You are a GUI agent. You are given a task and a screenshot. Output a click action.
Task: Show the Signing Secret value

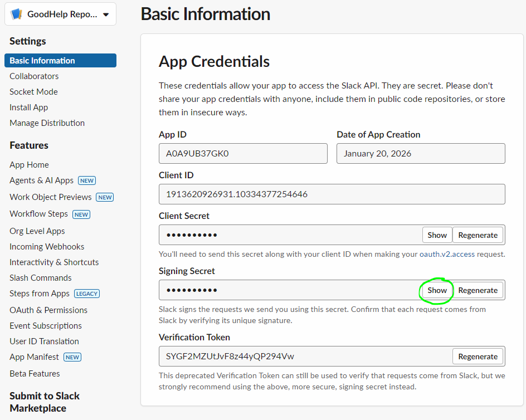tap(437, 290)
